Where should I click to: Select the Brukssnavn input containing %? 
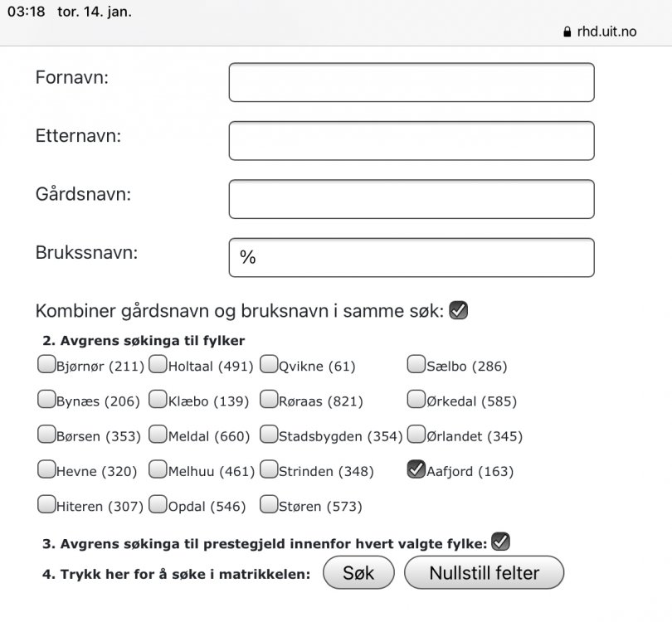(411, 257)
